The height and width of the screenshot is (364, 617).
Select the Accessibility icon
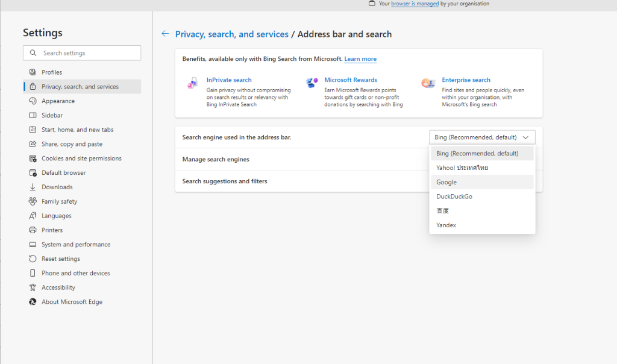31,287
